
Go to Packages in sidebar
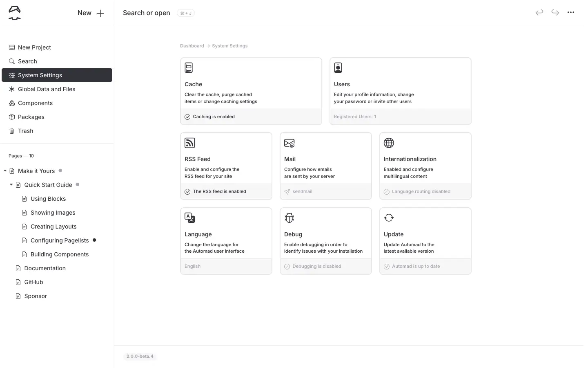[x=31, y=117]
